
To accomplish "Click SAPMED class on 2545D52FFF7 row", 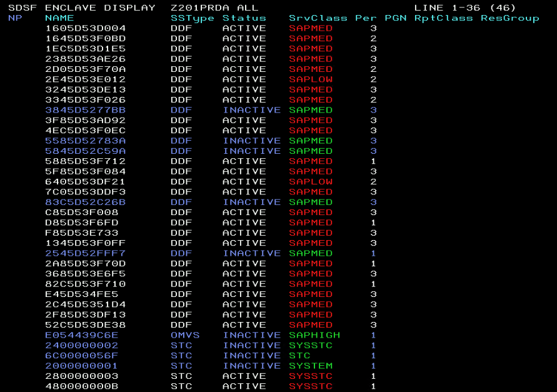I will [311, 253].
